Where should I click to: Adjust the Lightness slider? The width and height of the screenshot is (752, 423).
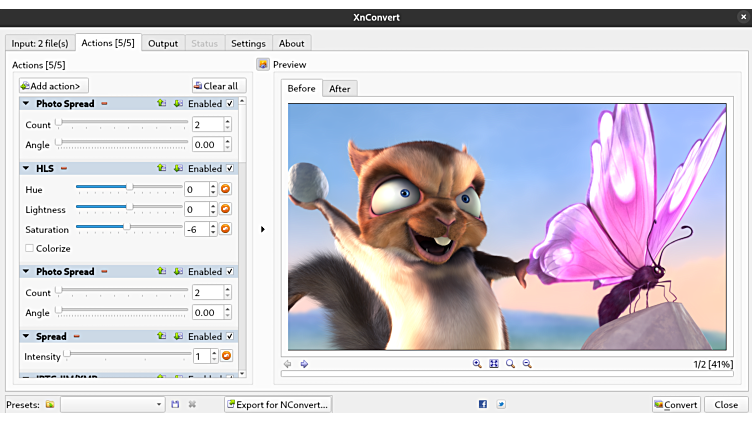click(129, 207)
